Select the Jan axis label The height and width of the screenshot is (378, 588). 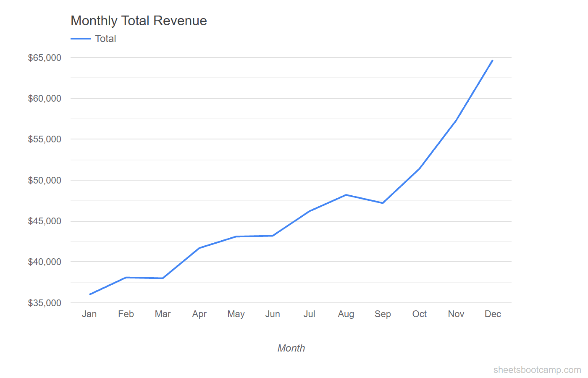point(89,314)
